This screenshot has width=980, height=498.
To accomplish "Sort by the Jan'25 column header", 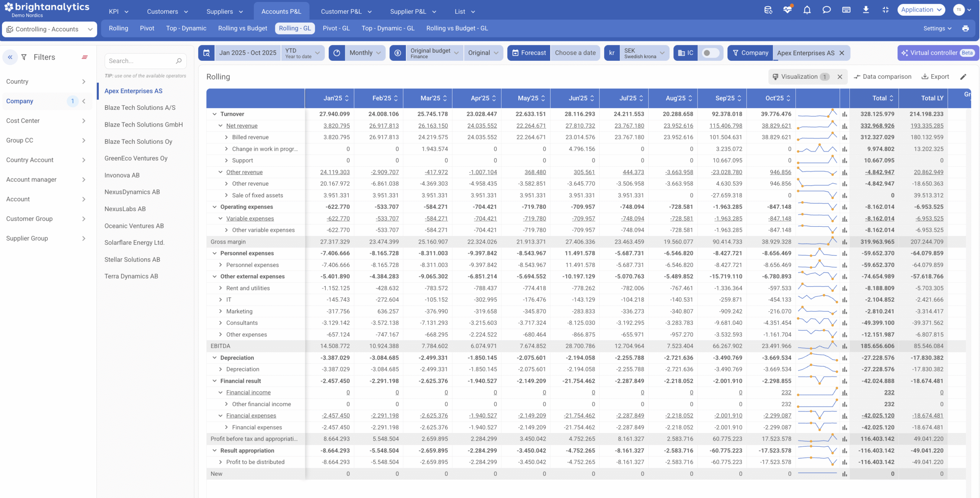I will coord(333,98).
